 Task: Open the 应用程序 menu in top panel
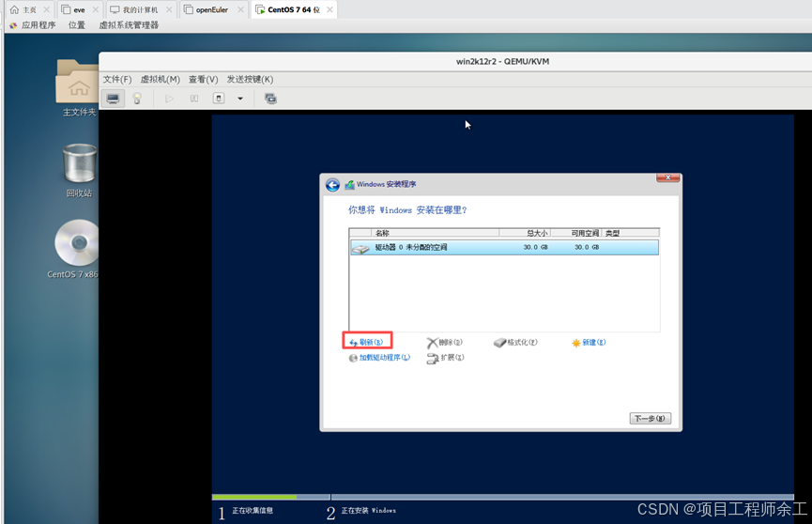[38, 24]
